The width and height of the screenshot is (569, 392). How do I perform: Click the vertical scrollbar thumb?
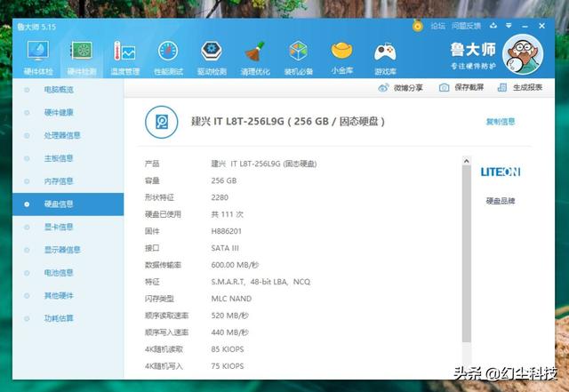click(x=467, y=253)
